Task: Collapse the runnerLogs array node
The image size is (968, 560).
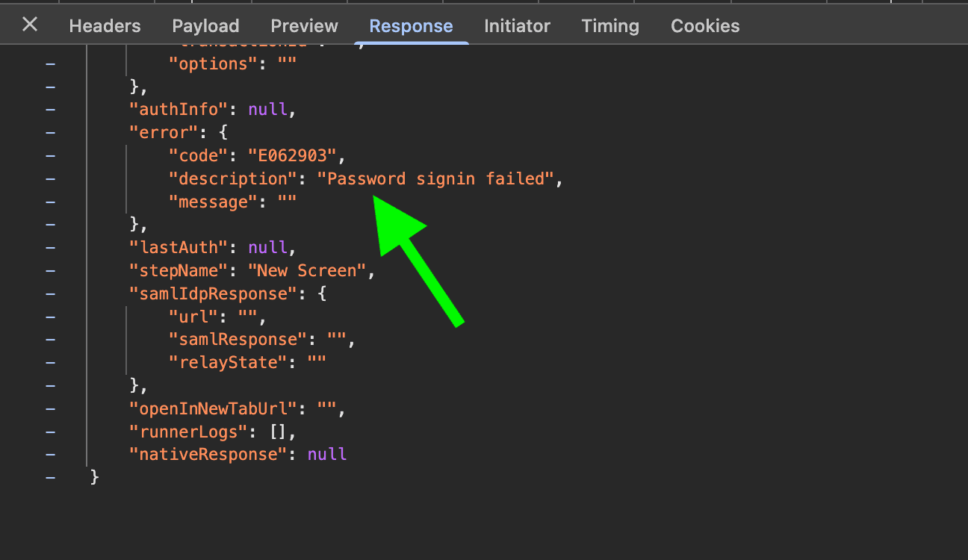Action: tap(50, 432)
